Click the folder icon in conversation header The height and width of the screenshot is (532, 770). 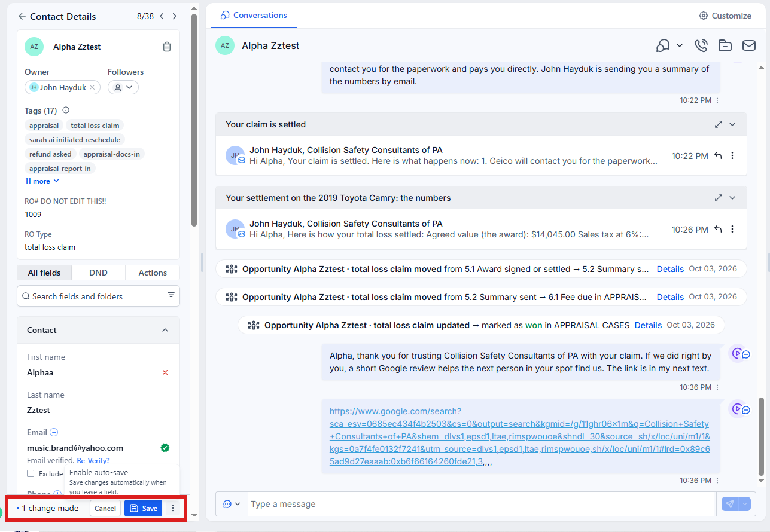(x=725, y=45)
